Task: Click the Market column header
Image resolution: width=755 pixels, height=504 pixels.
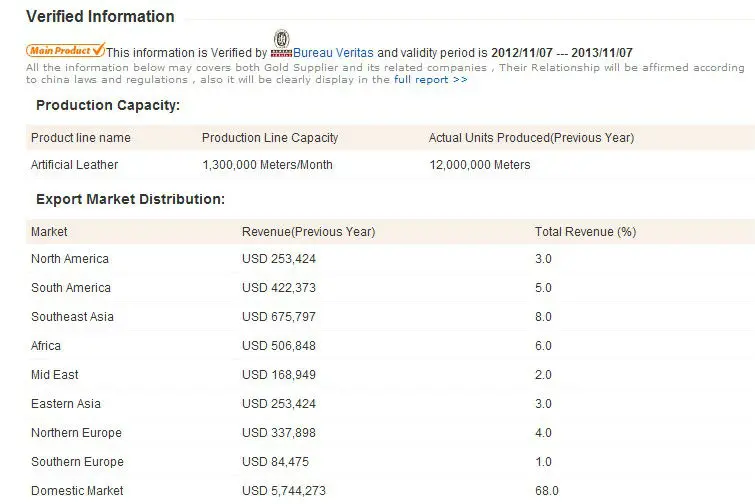Action: point(49,232)
